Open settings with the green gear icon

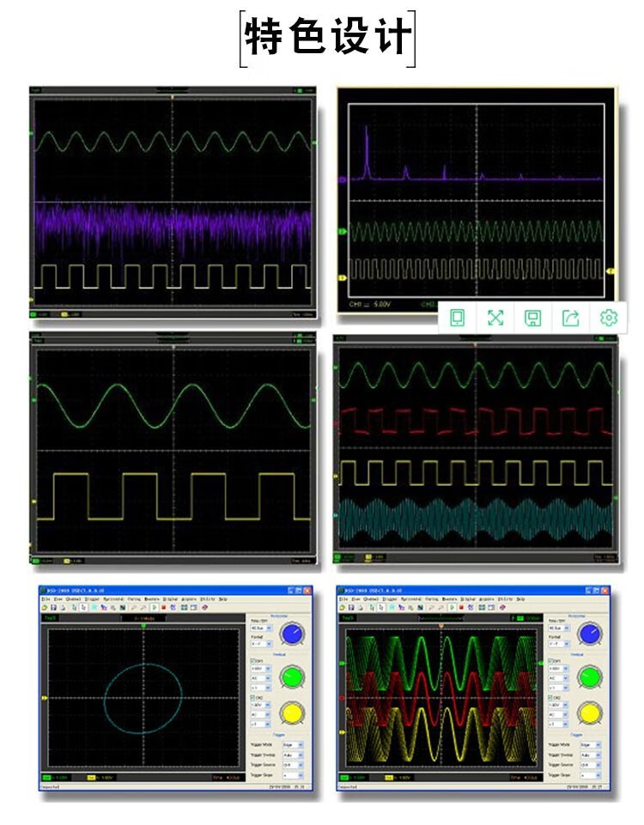(609, 318)
